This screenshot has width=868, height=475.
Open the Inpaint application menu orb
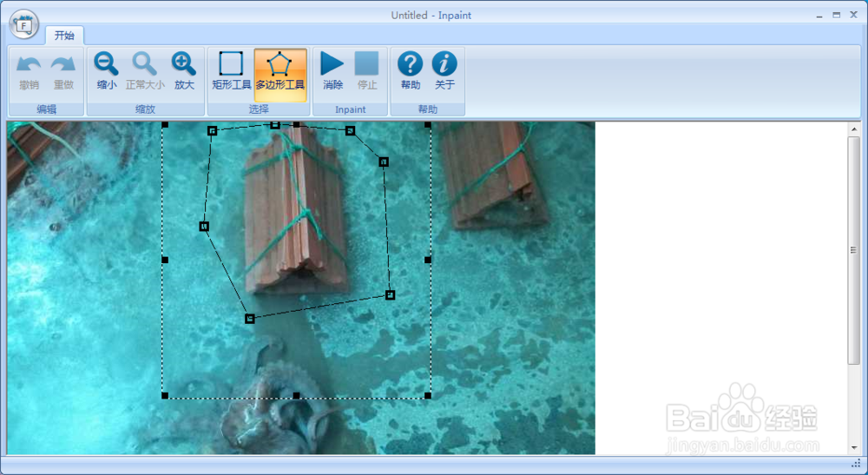pyautogui.click(x=23, y=24)
